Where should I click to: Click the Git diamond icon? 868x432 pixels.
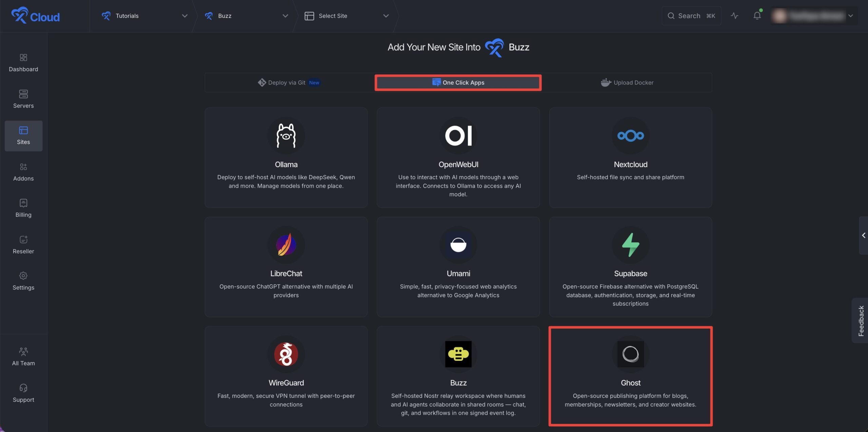point(262,82)
